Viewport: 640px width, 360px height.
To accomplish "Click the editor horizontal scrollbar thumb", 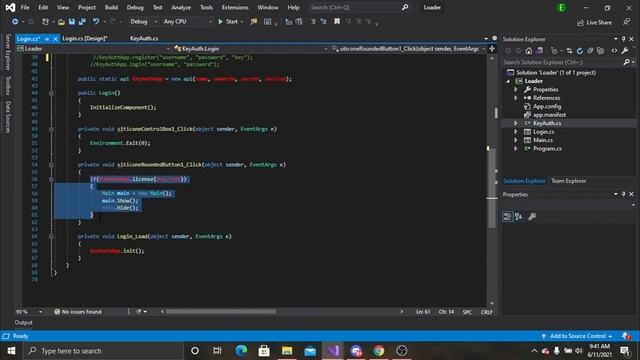I will [221, 312].
